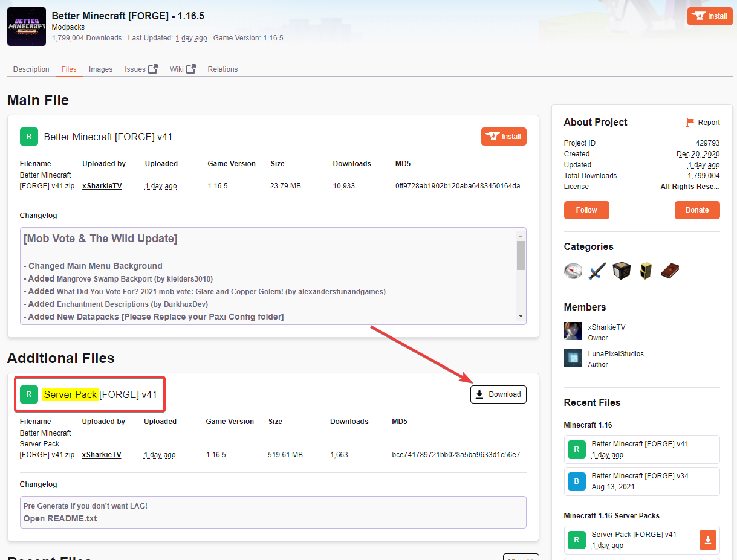Image resolution: width=737 pixels, height=560 pixels.
Task: Click the Report flag icon
Action: pyautogui.click(x=690, y=123)
